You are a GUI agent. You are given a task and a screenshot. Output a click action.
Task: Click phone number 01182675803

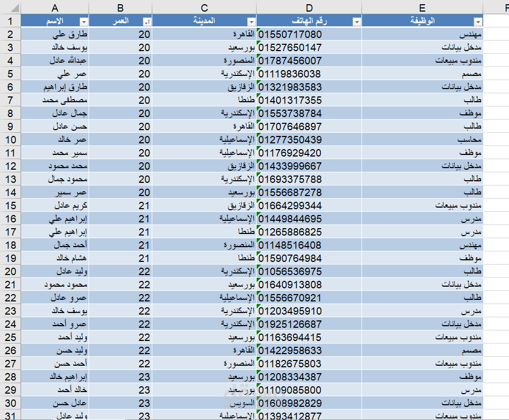(x=309, y=364)
